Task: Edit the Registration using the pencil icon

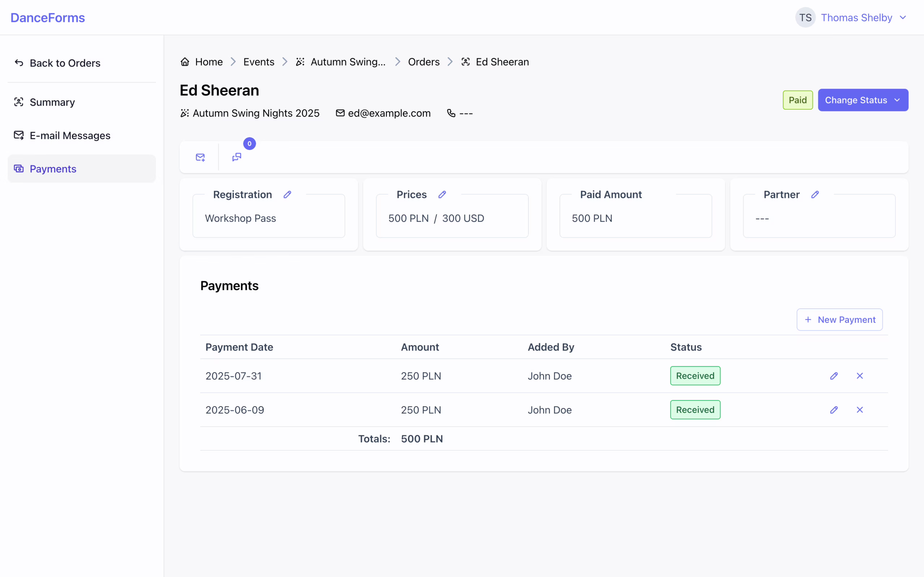Action: 287,194
